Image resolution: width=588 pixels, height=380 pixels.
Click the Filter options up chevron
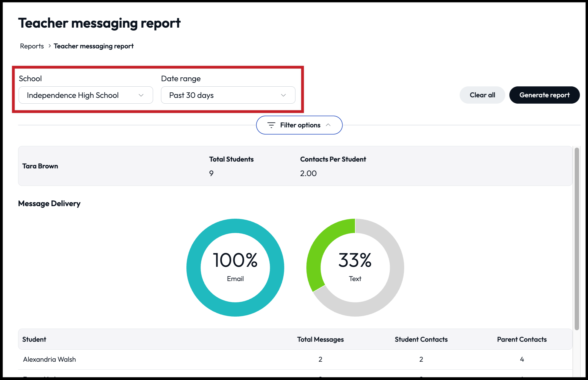point(328,125)
